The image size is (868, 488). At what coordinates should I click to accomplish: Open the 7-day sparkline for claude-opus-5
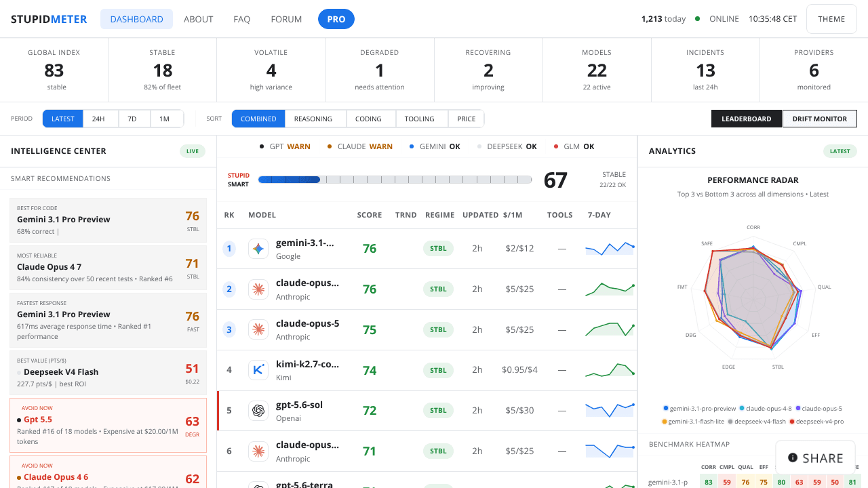pyautogui.click(x=610, y=330)
